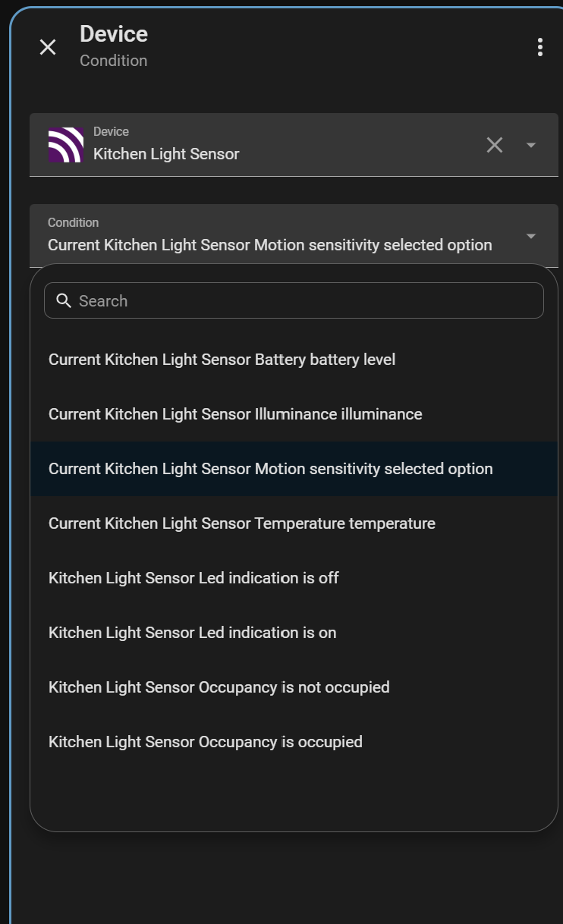Select Led indication is off
Viewport: 563px width, 924px height.
(294, 578)
